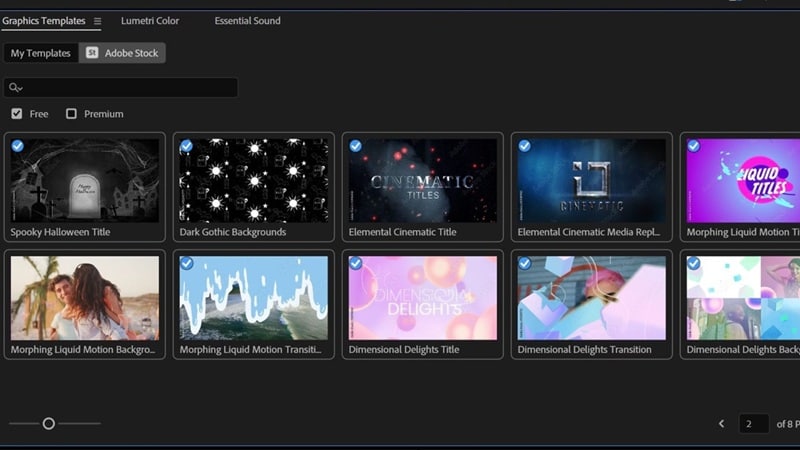This screenshot has height=450, width=800.
Task: Select Elemental Cinematic Title thumbnail
Action: tap(422, 181)
